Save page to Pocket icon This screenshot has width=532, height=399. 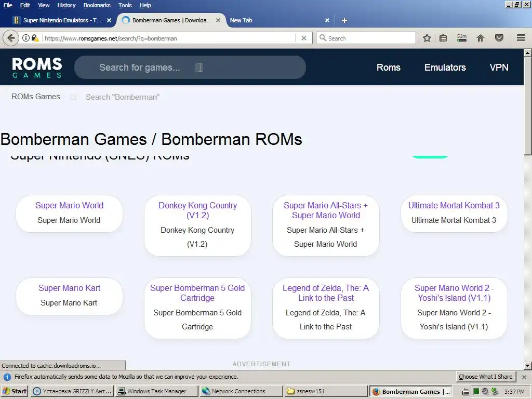coord(499,38)
